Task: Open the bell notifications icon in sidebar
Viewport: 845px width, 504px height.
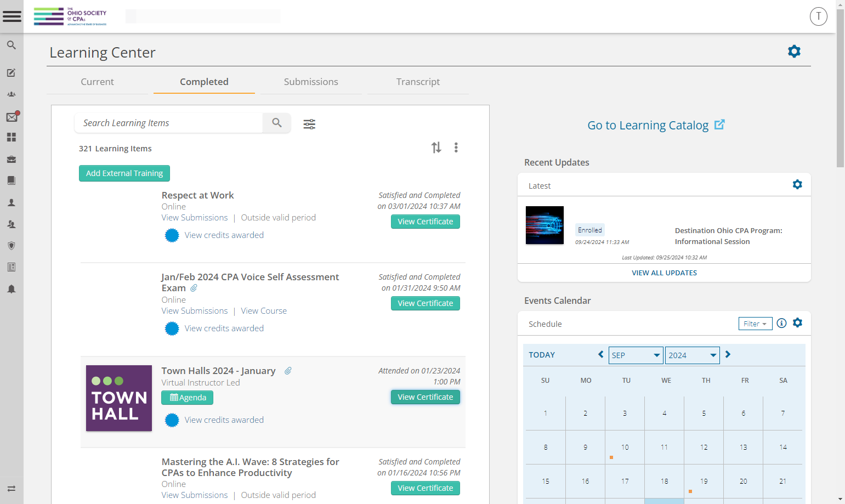Action: pyautogui.click(x=11, y=289)
